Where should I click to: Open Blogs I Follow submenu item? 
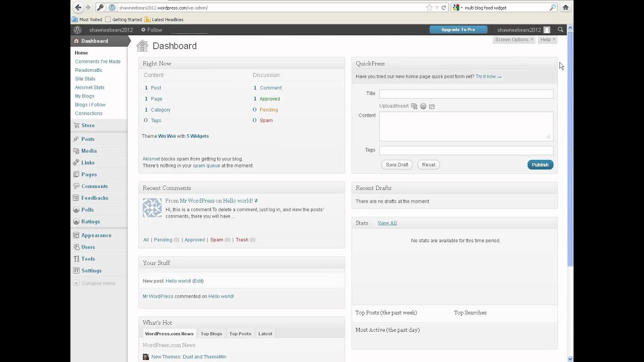(x=90, y=105)
